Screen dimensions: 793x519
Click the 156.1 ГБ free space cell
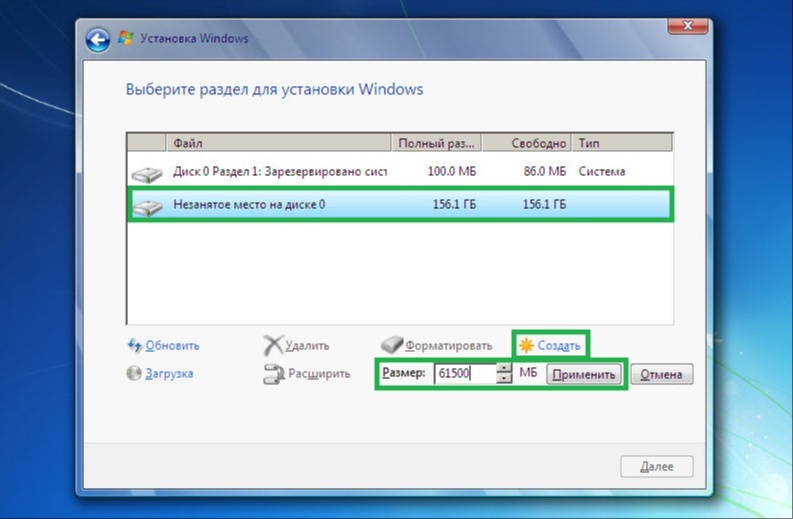(x=544, y=204)
